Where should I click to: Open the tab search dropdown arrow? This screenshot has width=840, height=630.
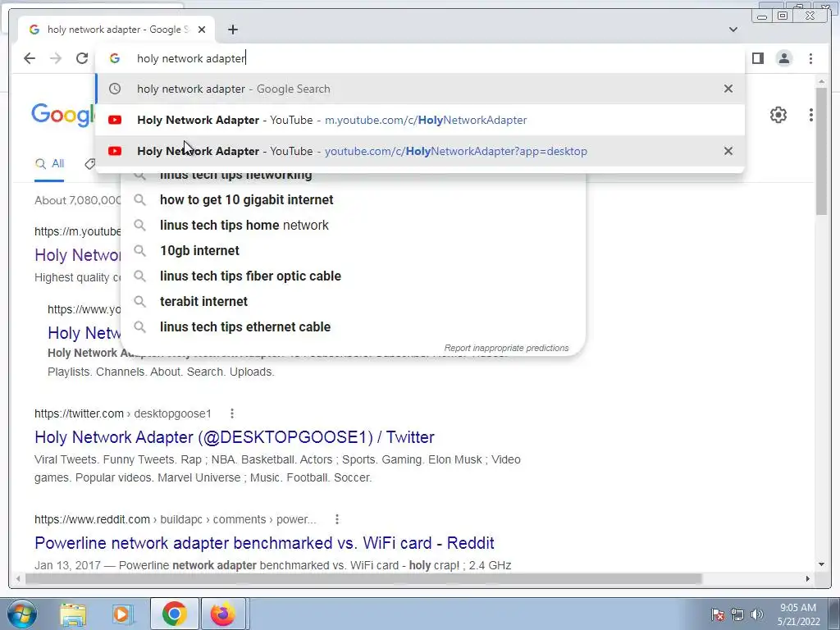point(733,30)
